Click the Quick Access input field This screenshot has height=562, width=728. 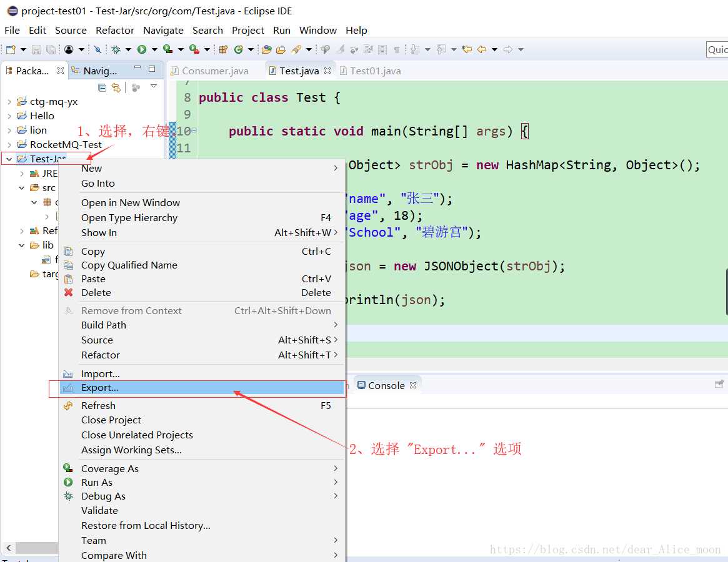tap(717, 49)
